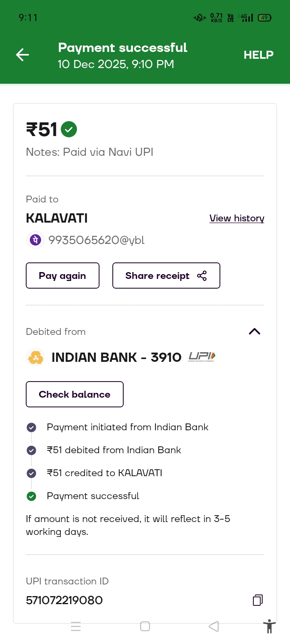
Task: Tap the Indian Bank logo icon
Action: click(35, 357)
